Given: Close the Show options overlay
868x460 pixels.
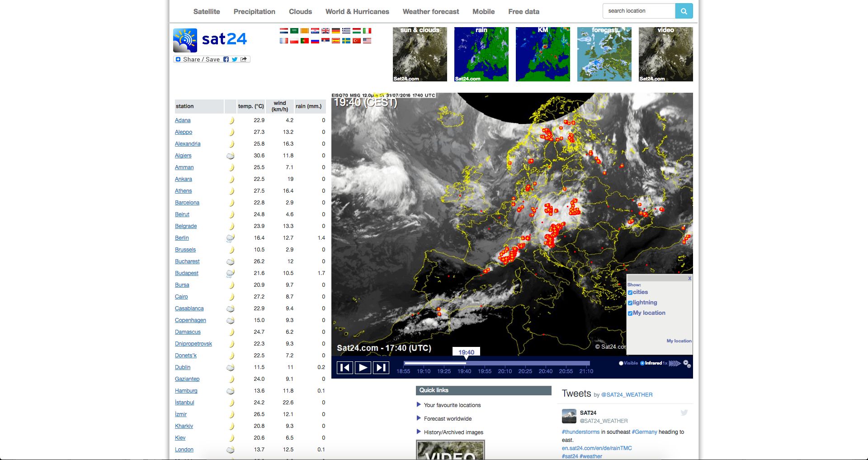Looking at the screenshot, I should coord(690,278).
